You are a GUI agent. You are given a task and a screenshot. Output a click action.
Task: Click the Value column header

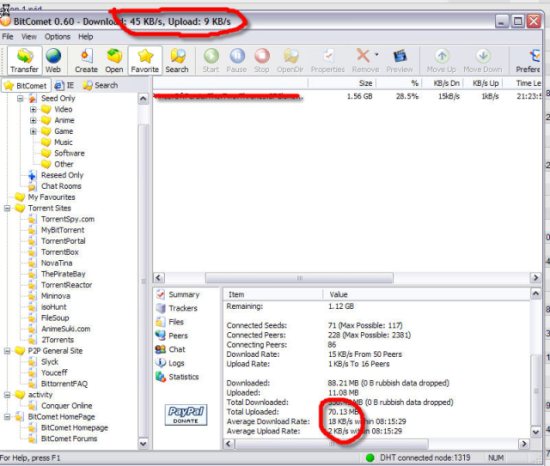pyautogui.click(x=426, y=295)
